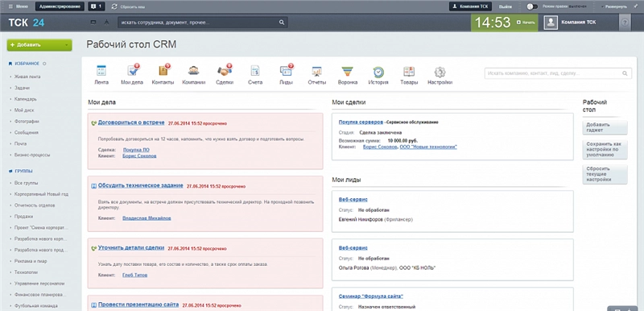Screen dimensions: 644x311
Task: Expand the green Добавить button dropdown arrow
Action: coord(67,45)
